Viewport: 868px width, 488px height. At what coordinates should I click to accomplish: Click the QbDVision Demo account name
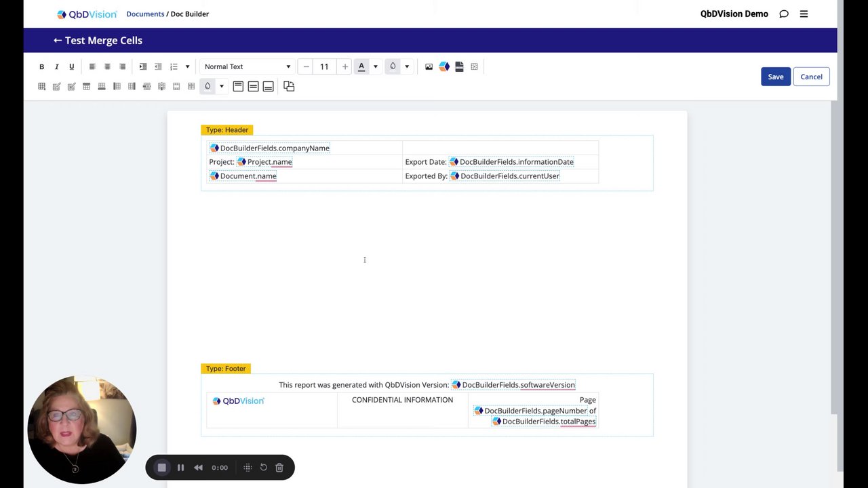pyautogui.click(x=734, y=14)
